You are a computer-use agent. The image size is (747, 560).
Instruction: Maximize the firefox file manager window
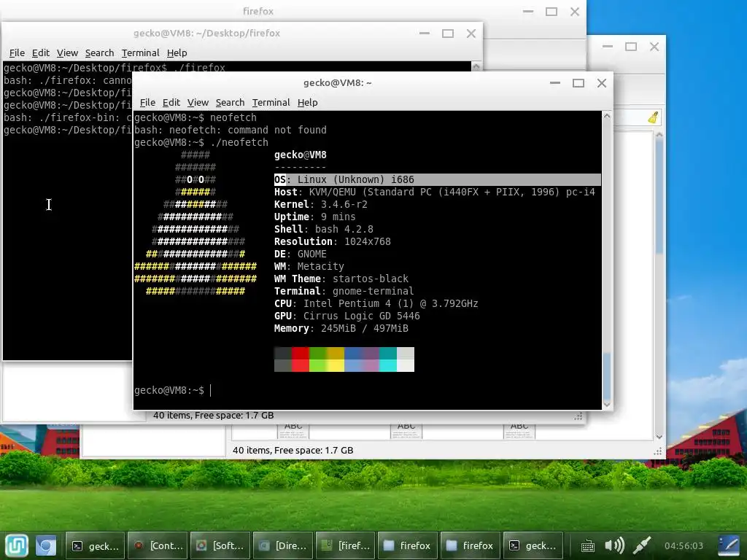coord(551,12)
